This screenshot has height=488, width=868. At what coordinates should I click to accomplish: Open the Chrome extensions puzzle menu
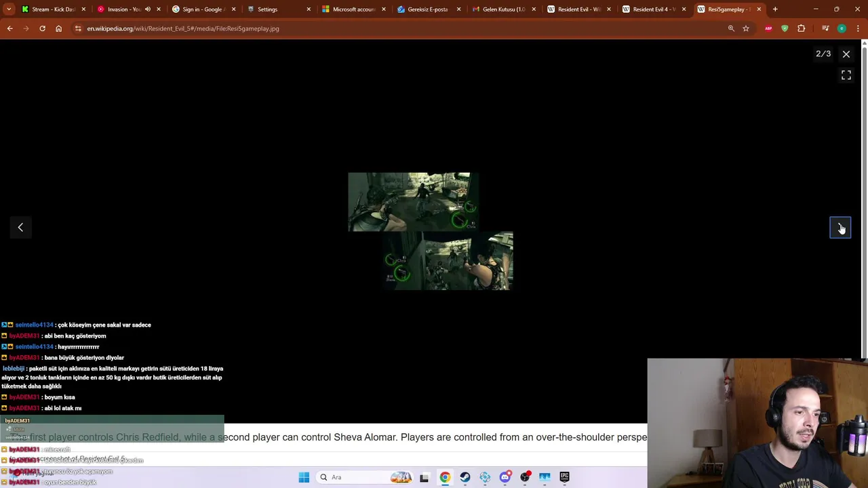[802, 28]
